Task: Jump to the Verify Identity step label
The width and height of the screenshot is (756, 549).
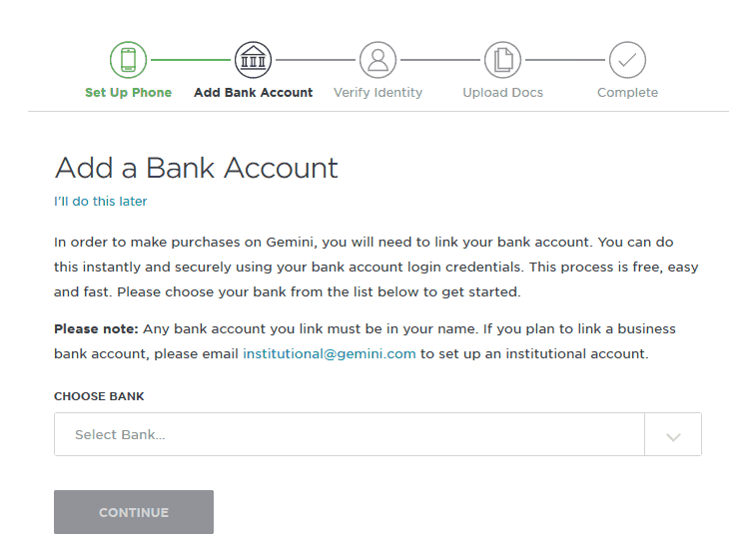Action: (378, 93)
